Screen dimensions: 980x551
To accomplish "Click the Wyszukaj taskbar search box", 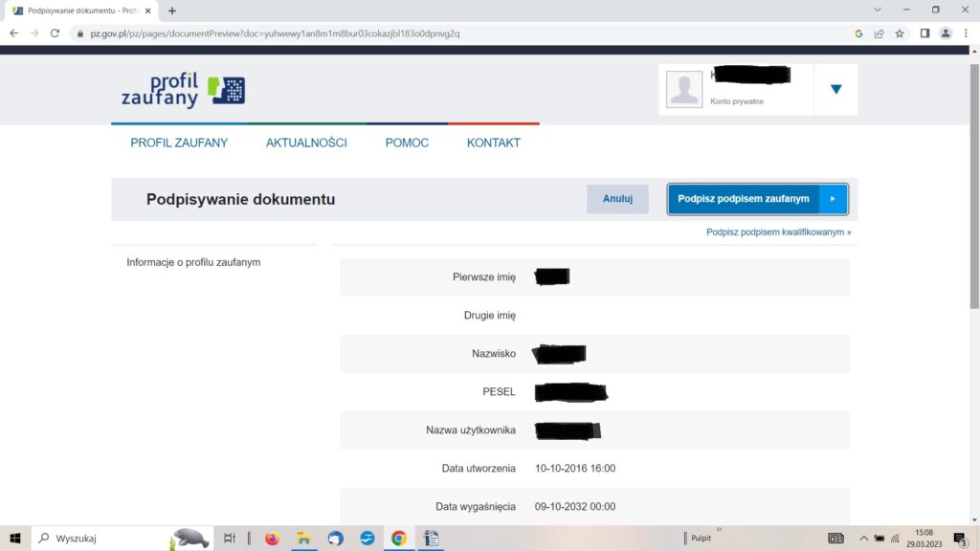I will pos(122,538).
